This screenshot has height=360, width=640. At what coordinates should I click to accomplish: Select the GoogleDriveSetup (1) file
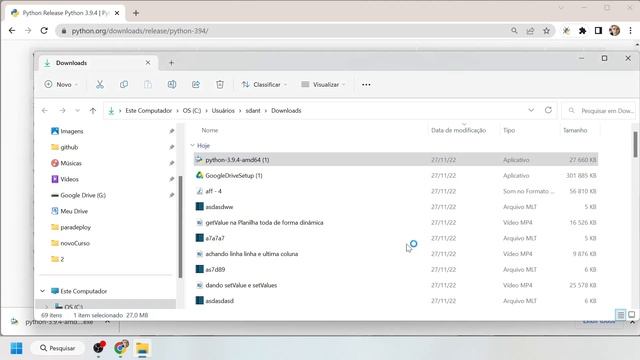[x=396, y=176]
